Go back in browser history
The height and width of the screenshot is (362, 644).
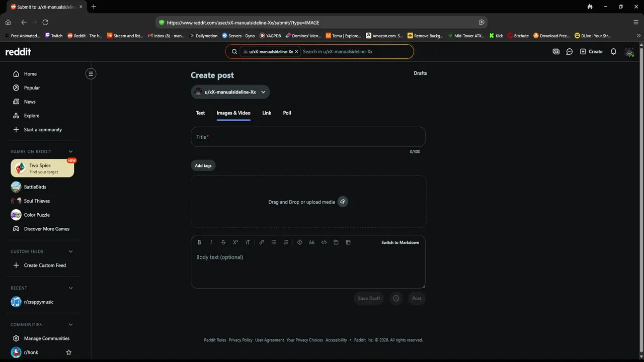(x=24, y=22)
